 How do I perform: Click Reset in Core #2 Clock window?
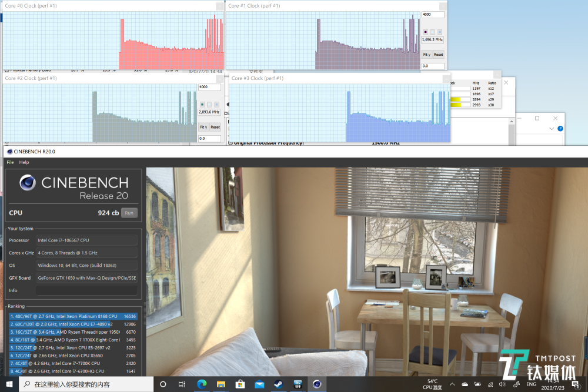tap(215, 127)
